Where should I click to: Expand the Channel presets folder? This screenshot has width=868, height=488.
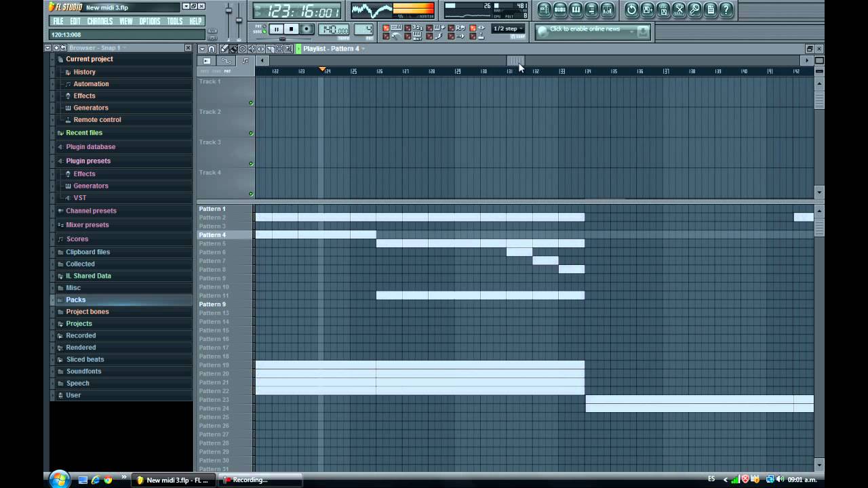coord(91,211)
